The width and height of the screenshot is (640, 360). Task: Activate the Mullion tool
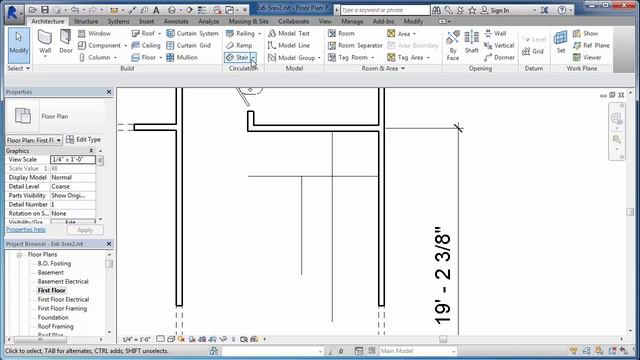pyautogui.click(x=182, y=58)
